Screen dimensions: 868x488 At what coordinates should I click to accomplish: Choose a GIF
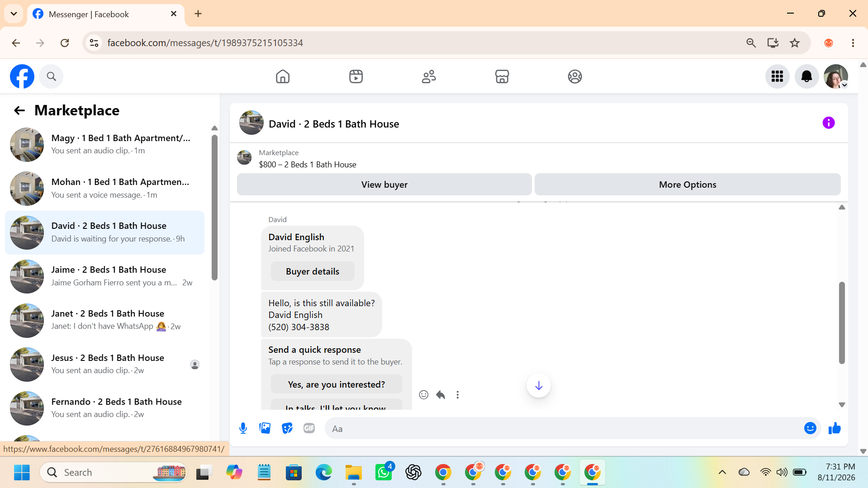pyautogui.click(x=309, y=428)
